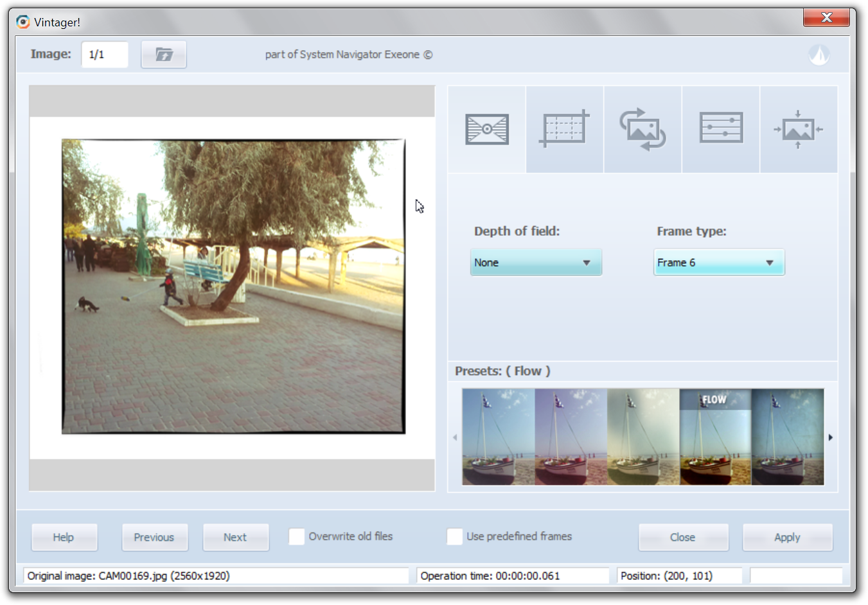Click the 'Presets: ( Flow )' label
This screenshot has height=605, width=868.
click(502, 371)
